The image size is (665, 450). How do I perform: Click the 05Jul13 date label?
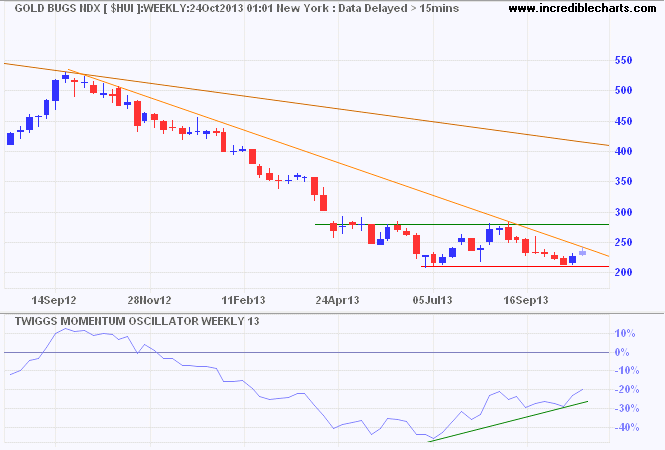click(x=433, y=300)
